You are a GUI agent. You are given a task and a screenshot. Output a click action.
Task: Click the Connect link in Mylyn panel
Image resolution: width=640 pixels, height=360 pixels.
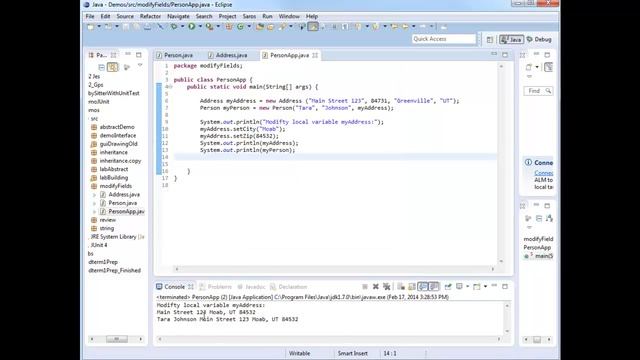[x=544, y=173]
